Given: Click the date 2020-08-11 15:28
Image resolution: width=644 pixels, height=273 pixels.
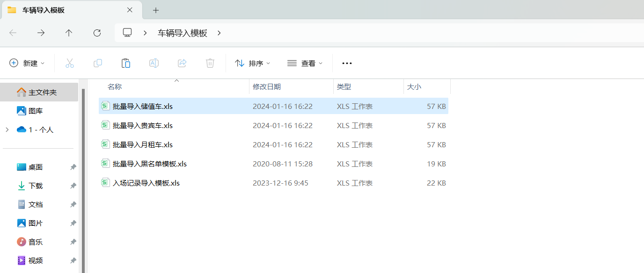Looking at the screenshot, I should point(283,164).
